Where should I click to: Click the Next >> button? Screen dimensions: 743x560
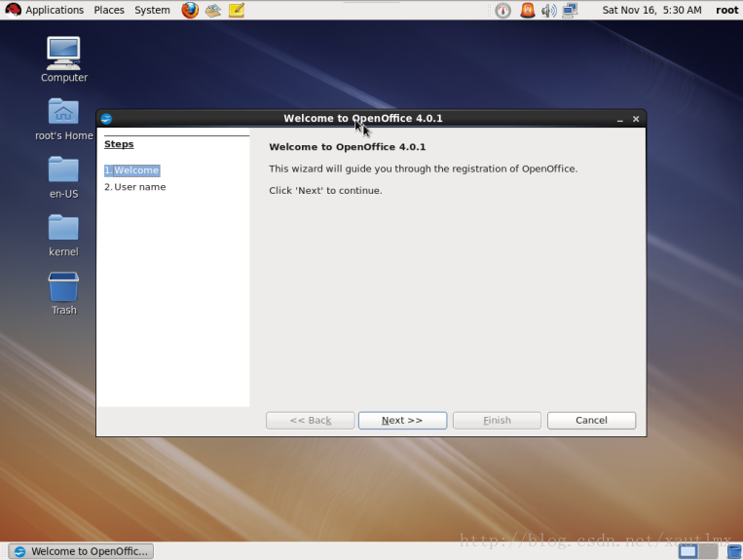[x=402, y=420]
